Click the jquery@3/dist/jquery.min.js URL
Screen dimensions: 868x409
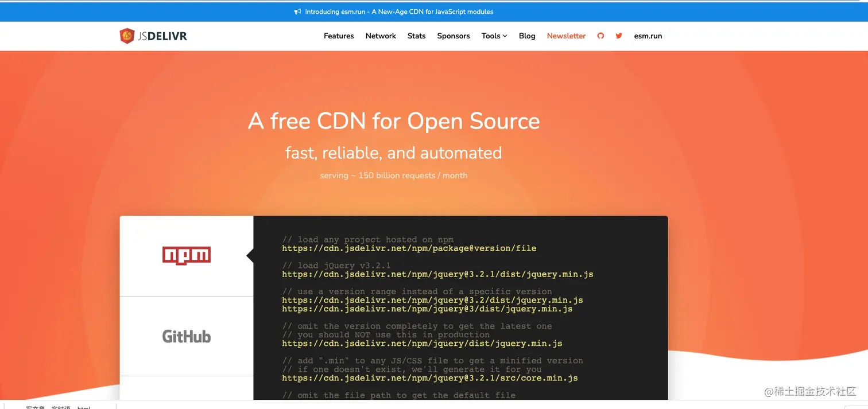click(427, 309)
